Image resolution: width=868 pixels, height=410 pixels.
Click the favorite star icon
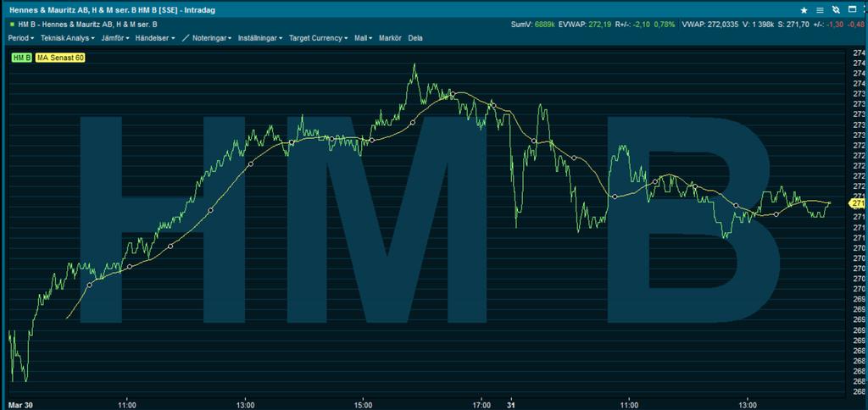(x=804, y=10)
